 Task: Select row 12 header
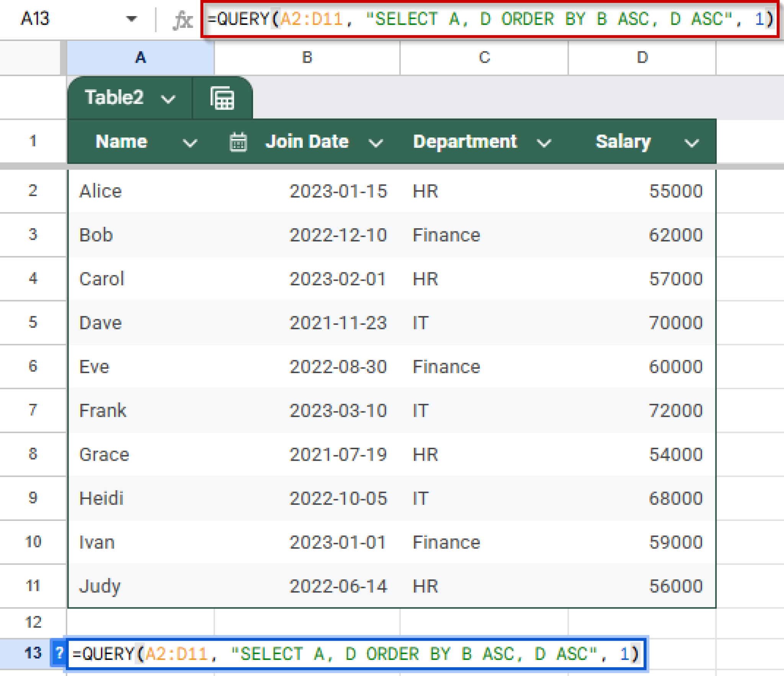click(x=34, y=622)
